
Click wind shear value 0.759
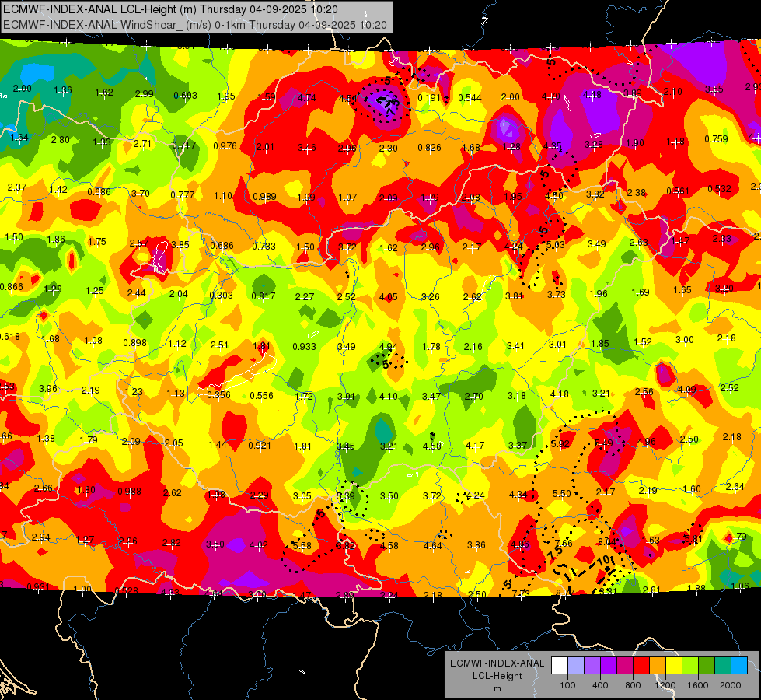pyautogui.click(x=717, y=139)
